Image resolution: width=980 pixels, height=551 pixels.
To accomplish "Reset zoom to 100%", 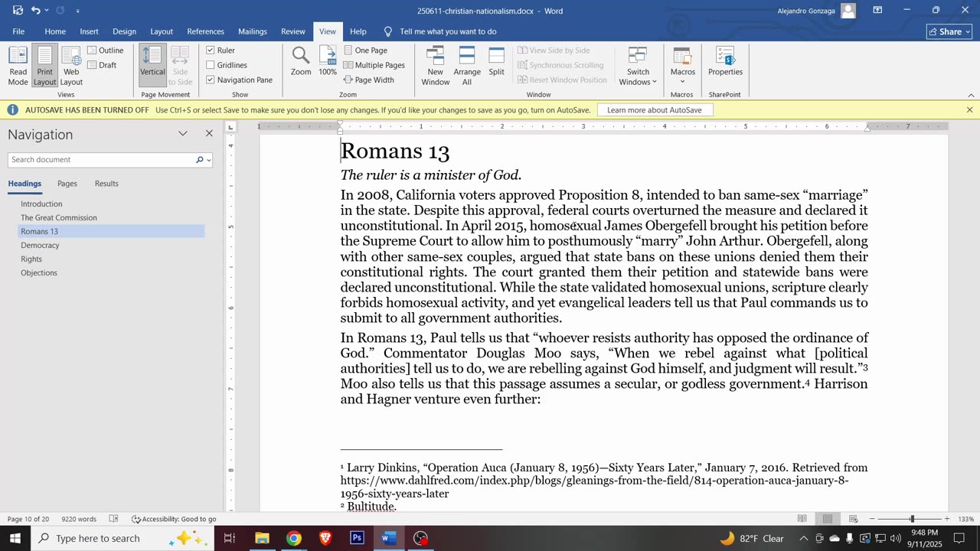I will pos(328,61).
